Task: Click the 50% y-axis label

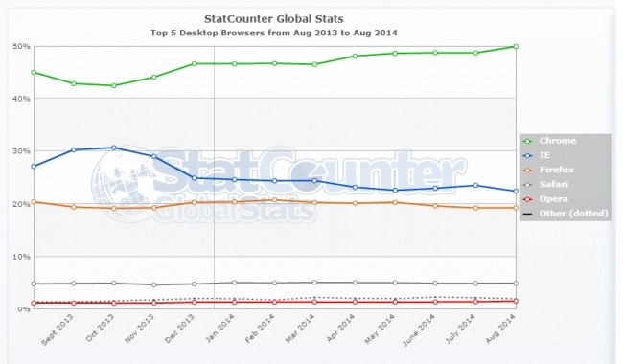Action: point(21,46)
